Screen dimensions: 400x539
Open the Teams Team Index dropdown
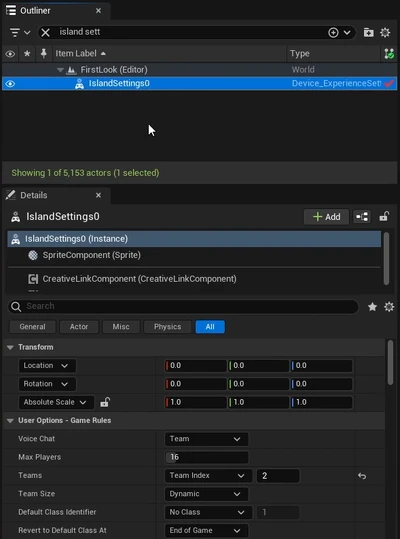pyautogui.click(x=208, y=476)
